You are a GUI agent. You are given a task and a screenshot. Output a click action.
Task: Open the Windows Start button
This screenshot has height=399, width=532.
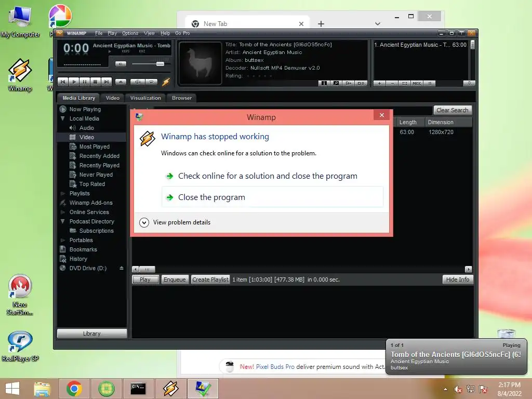[x=12, y=389]
